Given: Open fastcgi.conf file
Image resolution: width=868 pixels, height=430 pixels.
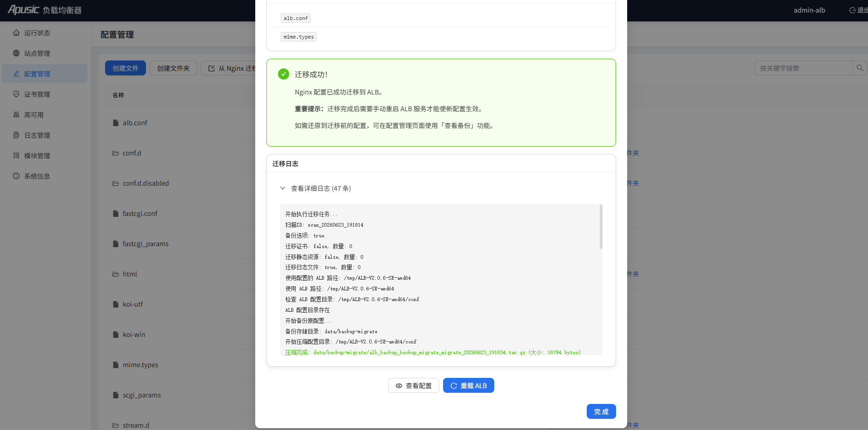Looking at the screenshot, I should [140, 214].
